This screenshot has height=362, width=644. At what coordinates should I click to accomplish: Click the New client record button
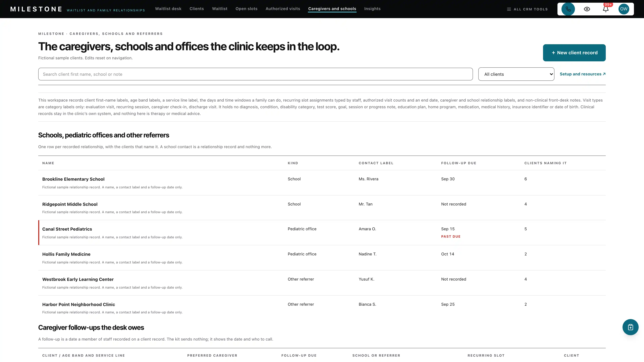(x=574, y=53)
